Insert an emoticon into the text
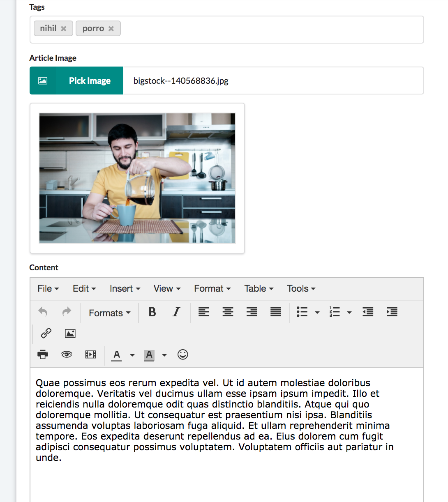The image size is (448, 502). click(182, 354)
